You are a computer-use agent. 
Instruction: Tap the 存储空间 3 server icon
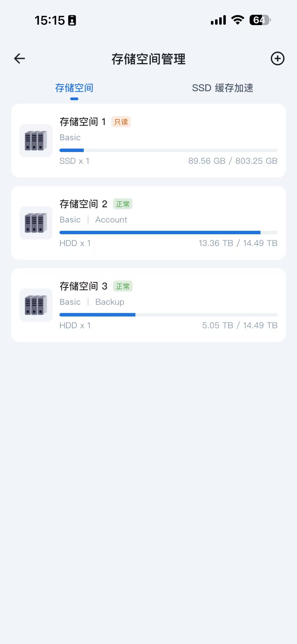(x=36, y=305)
